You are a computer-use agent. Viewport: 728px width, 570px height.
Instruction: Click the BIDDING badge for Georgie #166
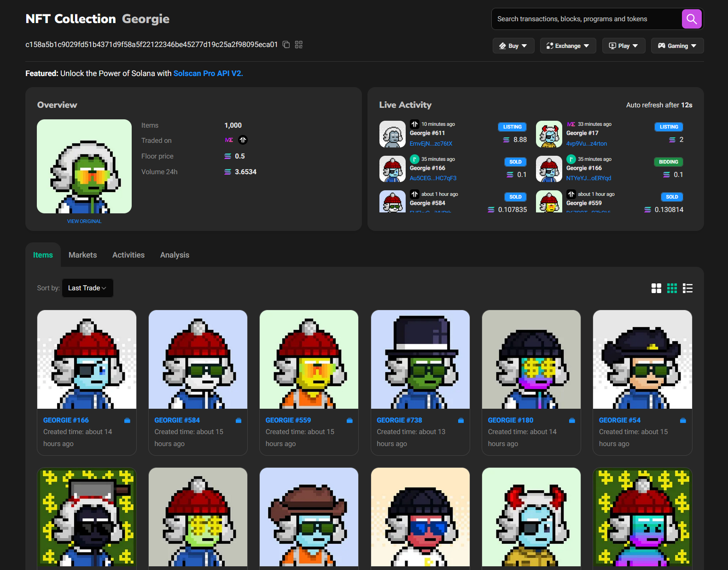[669, 162]
